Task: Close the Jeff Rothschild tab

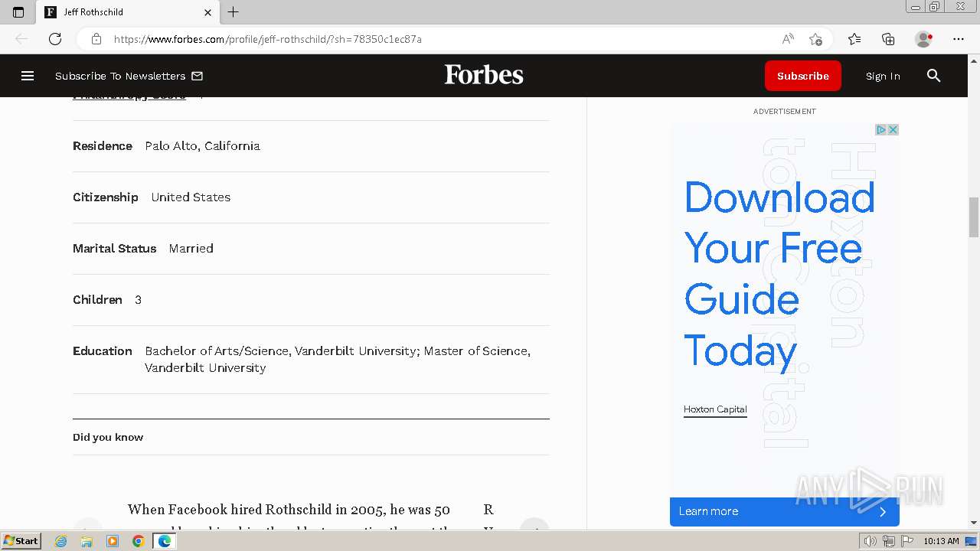Action: [x=207, y=12]
